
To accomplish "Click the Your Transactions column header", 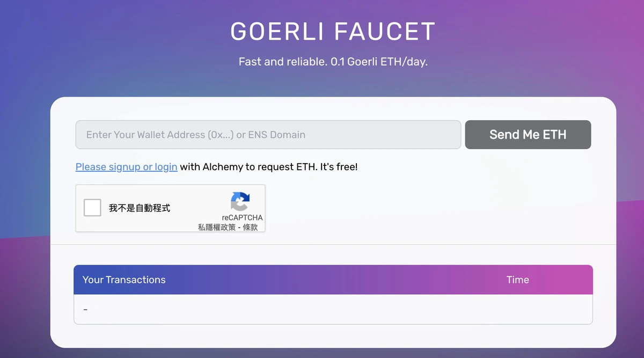I will coord(124,280).
